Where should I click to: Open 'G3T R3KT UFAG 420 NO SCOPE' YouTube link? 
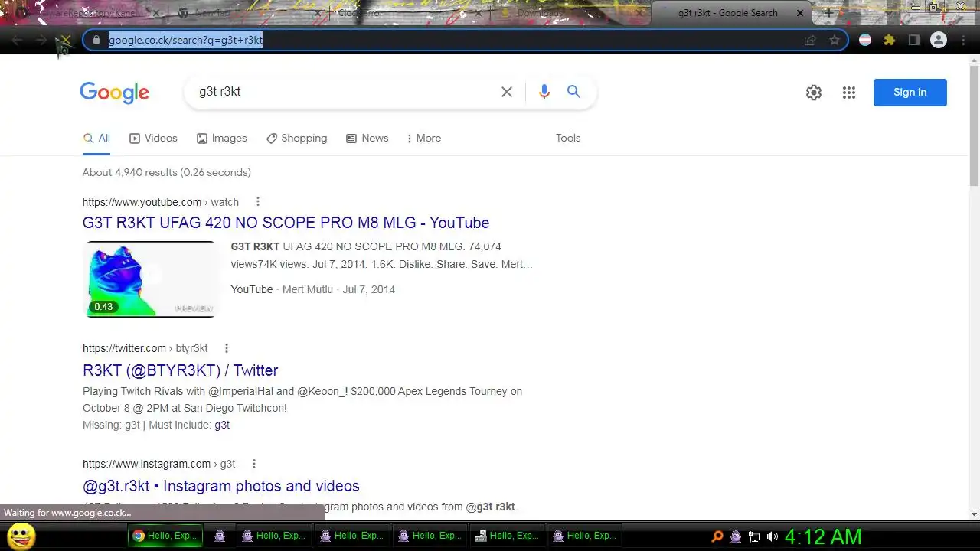point(286,223)
